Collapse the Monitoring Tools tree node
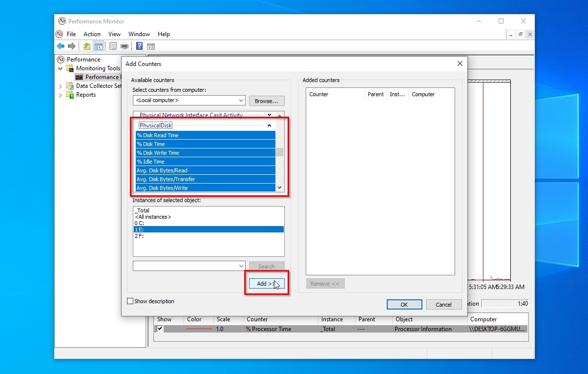Viewport: 588px width, 374px height. point(61,68)
